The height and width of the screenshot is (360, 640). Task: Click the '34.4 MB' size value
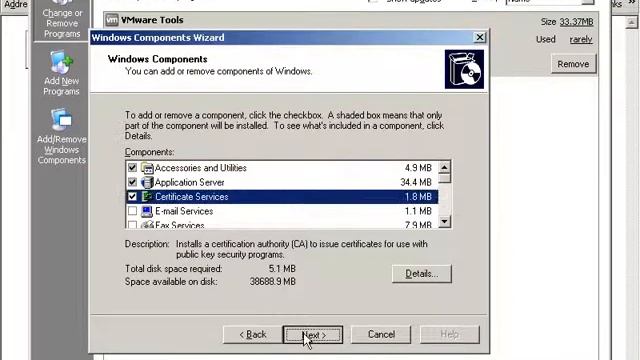(416, 182)
